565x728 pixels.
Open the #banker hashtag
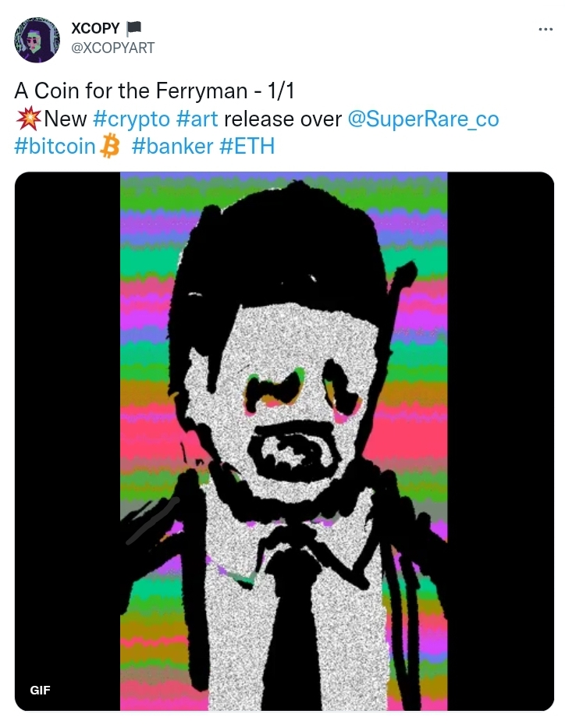click(x=172, y=146)
